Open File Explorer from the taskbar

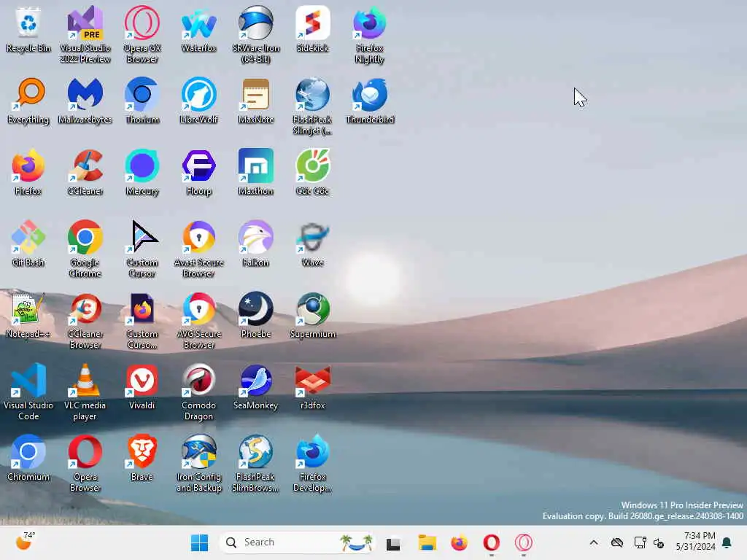point(427,542)
